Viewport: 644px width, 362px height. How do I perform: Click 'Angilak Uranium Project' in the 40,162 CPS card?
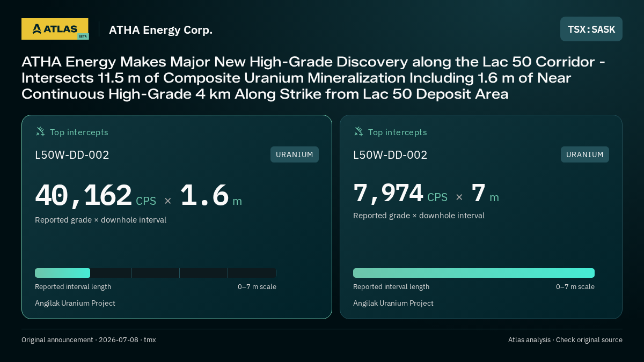[x=75, y=303]
